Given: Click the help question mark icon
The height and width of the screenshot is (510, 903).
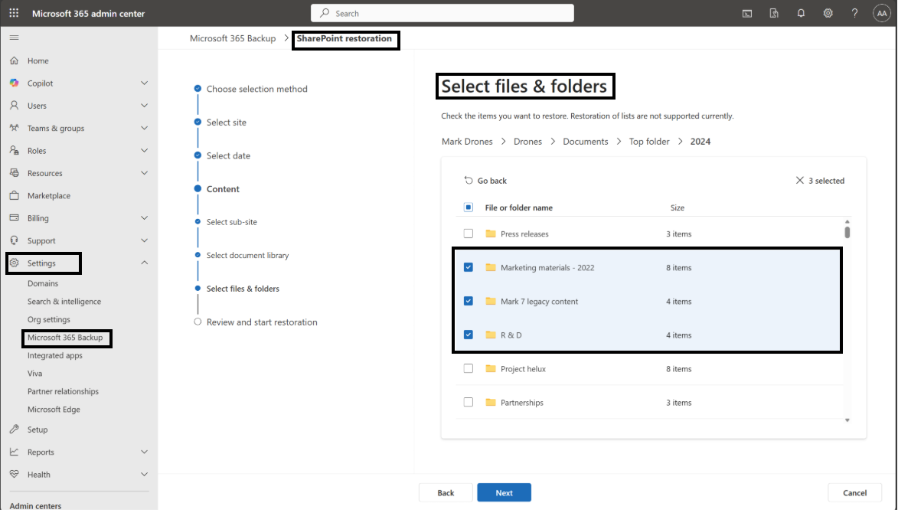Looking at the screenshot, I should click(855, 13).
